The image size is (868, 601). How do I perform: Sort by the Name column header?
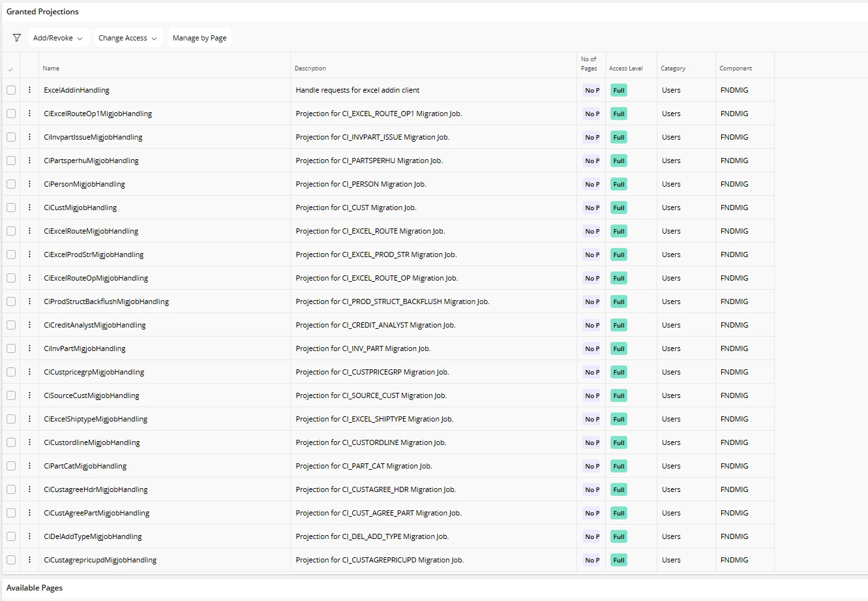point(51,69)
